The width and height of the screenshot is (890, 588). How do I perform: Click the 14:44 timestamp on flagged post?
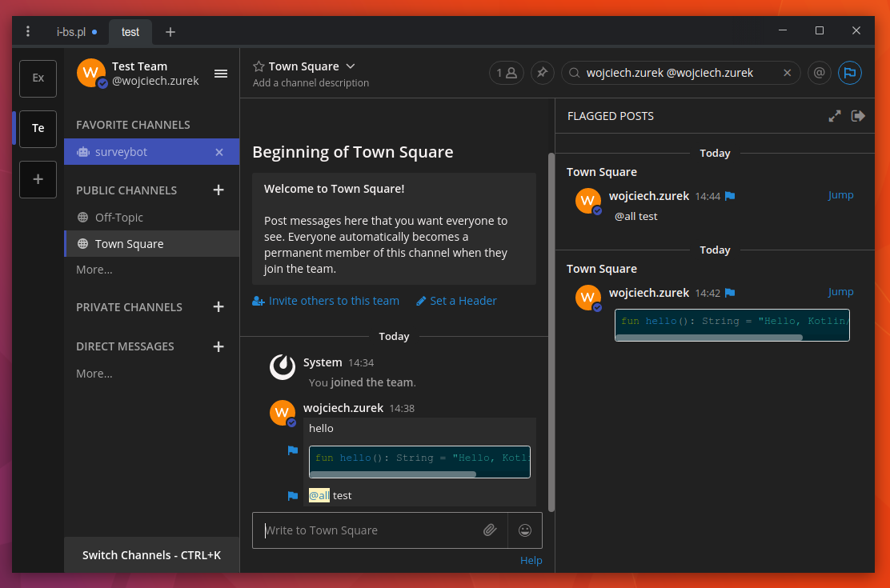click(708, 196)
